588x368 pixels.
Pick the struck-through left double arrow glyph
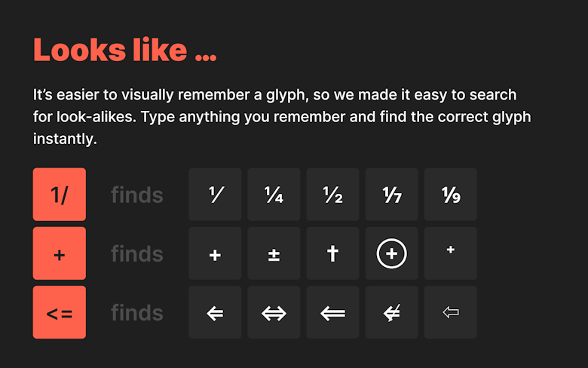[391, 312]
